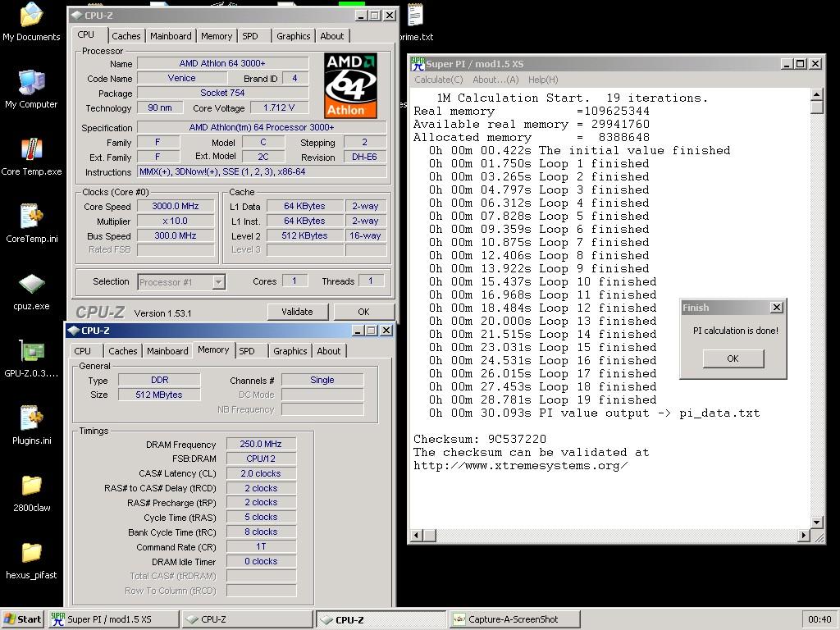Confirm OK in Finish dialog
The image size is (840, 630).
pos(733,358)
